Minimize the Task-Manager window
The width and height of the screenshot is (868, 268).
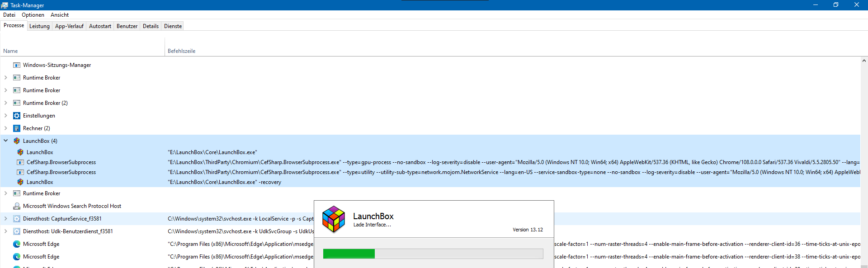tap(816, 5)
